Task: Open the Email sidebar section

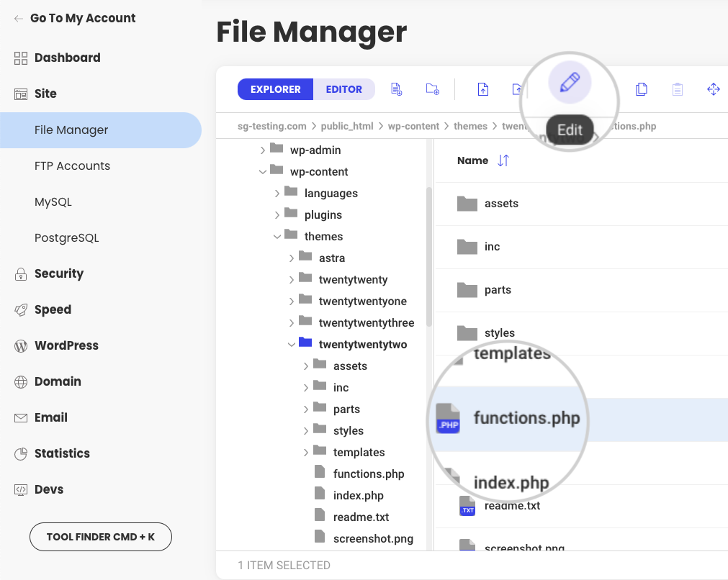Action: (41, 417)
